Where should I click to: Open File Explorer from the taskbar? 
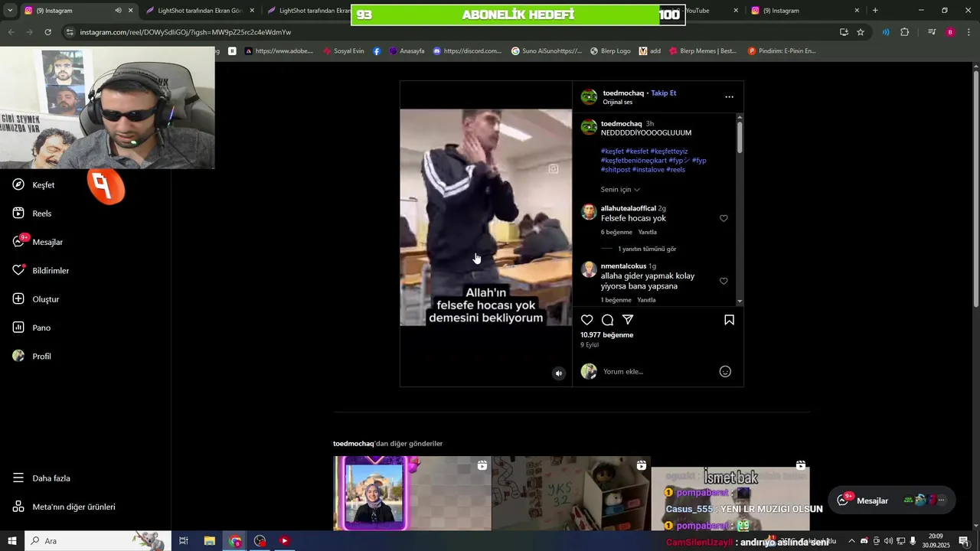(x=209, y=541)
